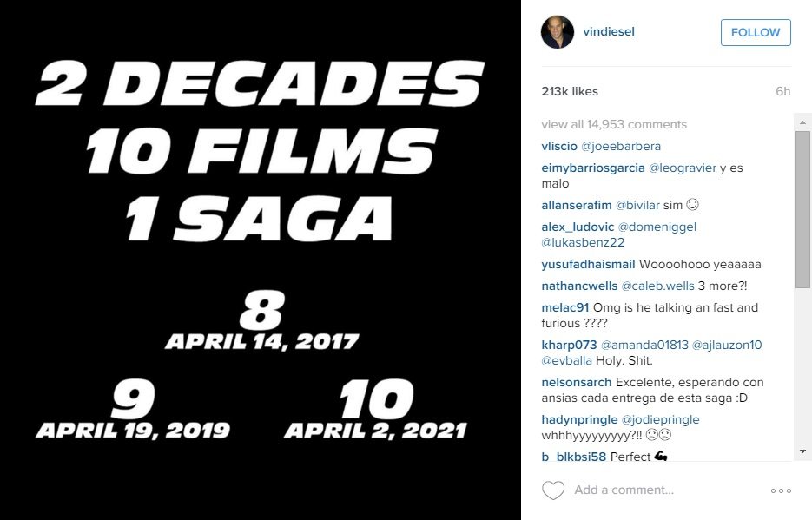Click the @caleb.wells mention
The image size is (812, 520).
click(657, 286)
